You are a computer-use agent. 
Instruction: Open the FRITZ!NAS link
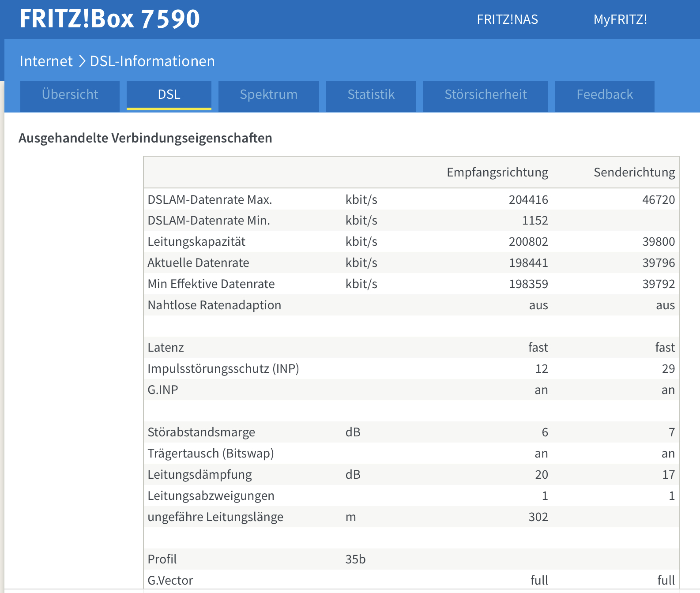click(x=507, y=19)
